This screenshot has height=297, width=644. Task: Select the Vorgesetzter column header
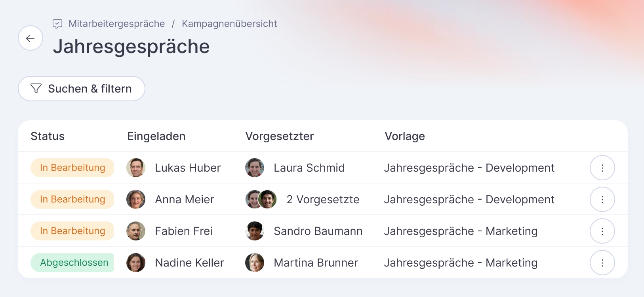pyautogui.click(x=280, y=136)
